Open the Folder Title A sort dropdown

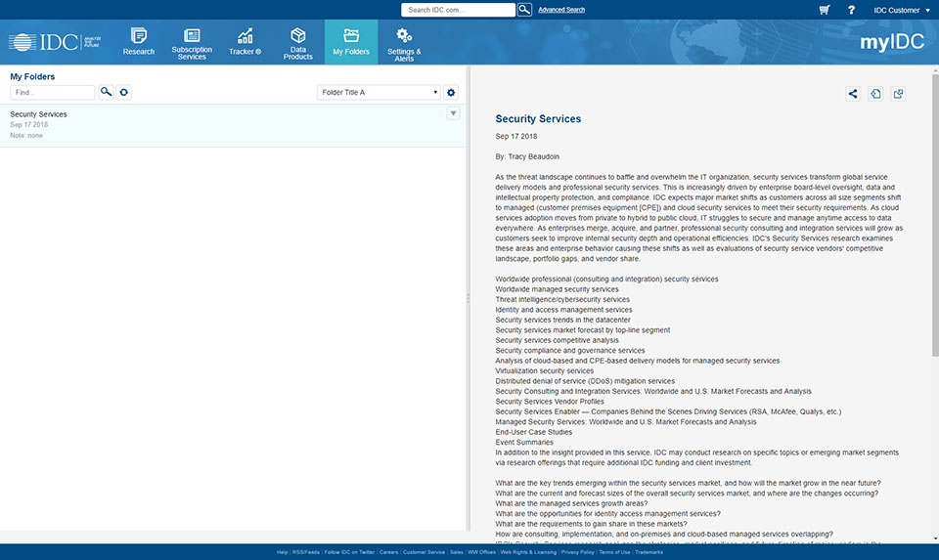click(x=379, y=92)
